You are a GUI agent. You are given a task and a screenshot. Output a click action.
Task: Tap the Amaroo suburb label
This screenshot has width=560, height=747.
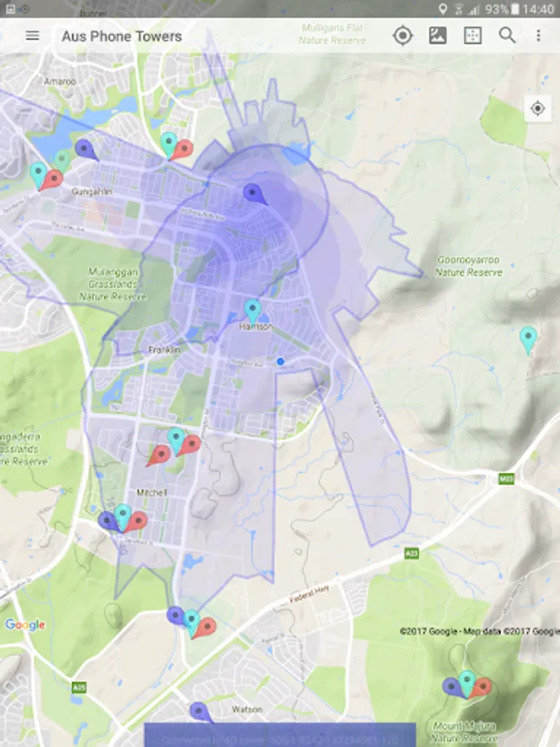pos(60,81)
